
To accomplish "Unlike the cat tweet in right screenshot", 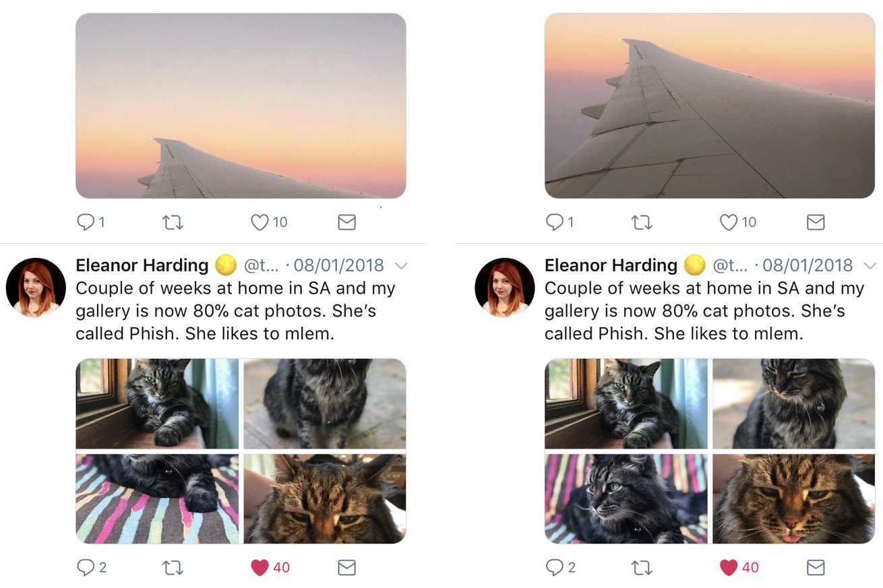I will (x=729, y=568).
